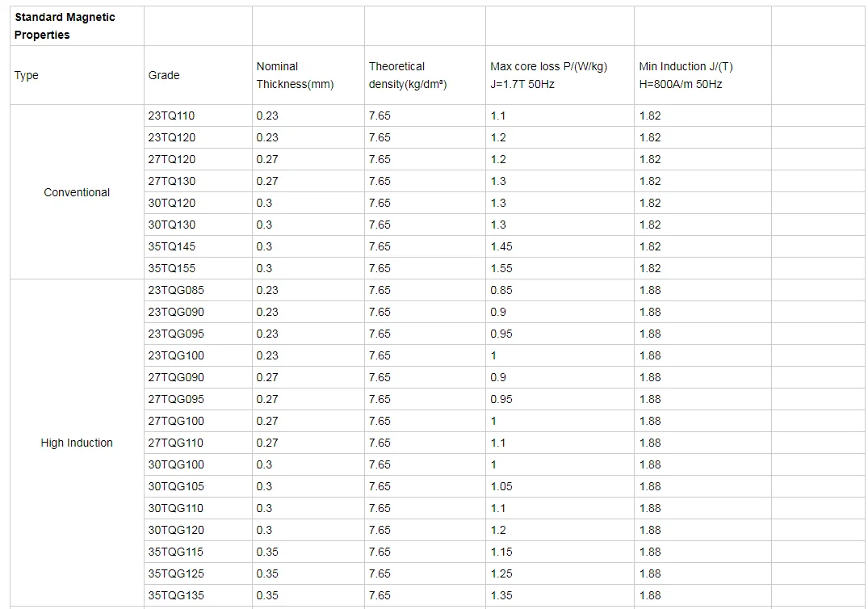
Task: Select the 27TQG095 grade cell
Action: 176,399
